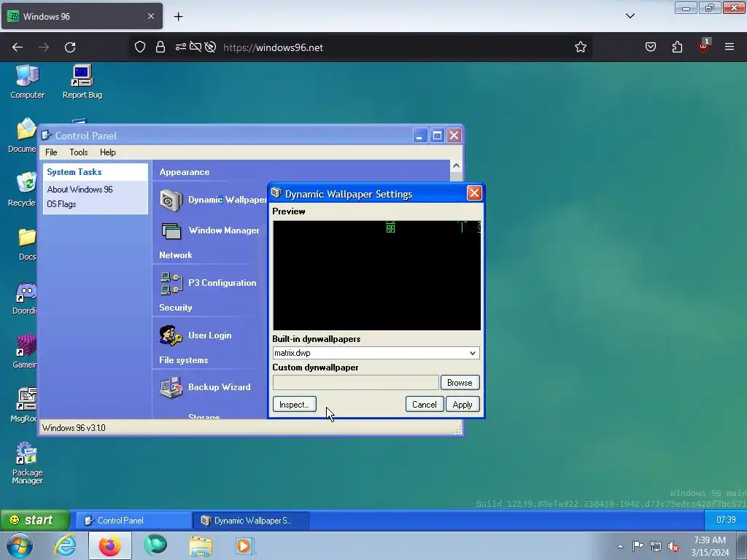Image resolution: width=747 pixels, height=560 pixels.
Task: Open the Firefox extensions puzzle icon
Action: 677,47
